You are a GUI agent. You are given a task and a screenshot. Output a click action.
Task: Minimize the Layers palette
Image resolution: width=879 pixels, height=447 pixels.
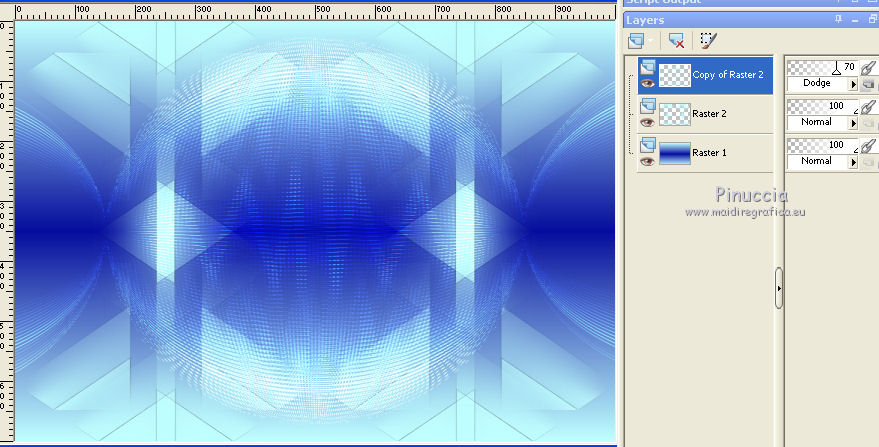pos(855,20)
